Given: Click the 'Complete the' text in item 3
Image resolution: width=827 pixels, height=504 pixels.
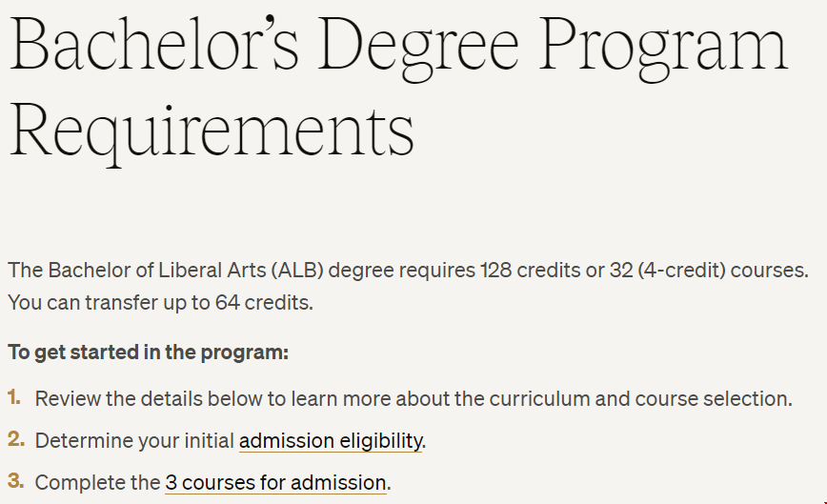Looking at the screenshot, I should [97, 483].
